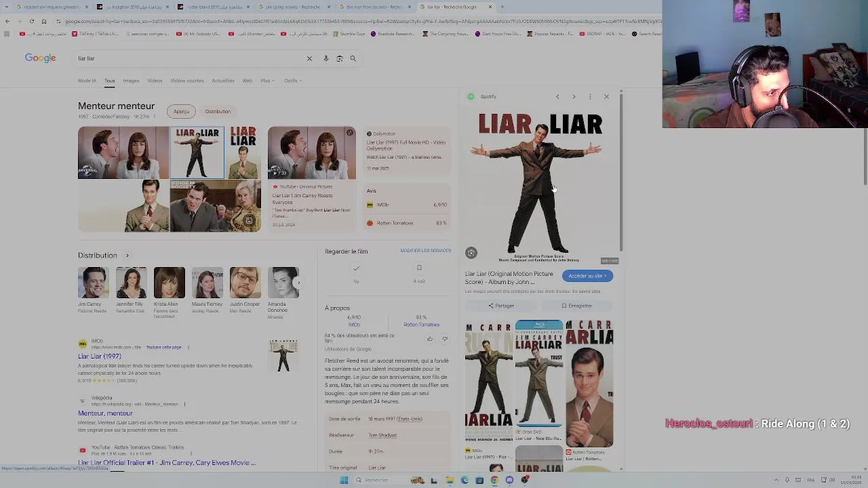The image size is (868, 488).
Task: Select the Tous search tab
Action: click(109, 81)
